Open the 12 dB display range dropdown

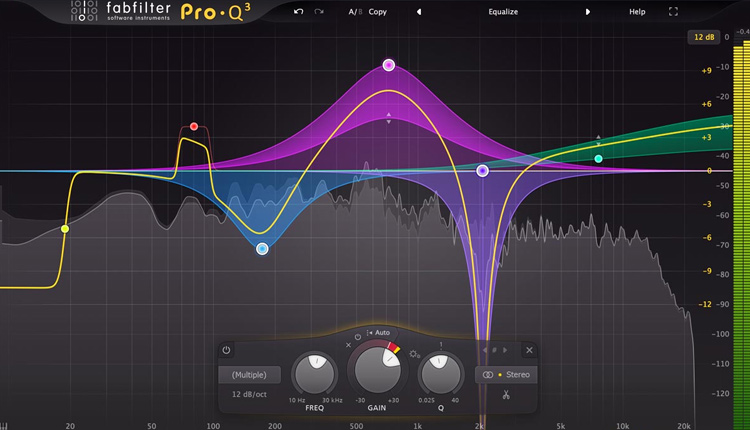point(702,37)
